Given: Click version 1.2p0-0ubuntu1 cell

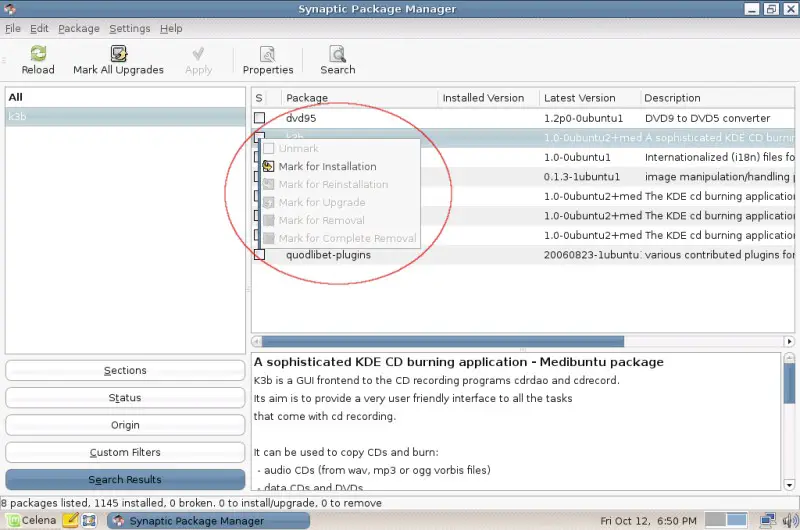Looking at the screenshot, I should (x=583, y=118).
